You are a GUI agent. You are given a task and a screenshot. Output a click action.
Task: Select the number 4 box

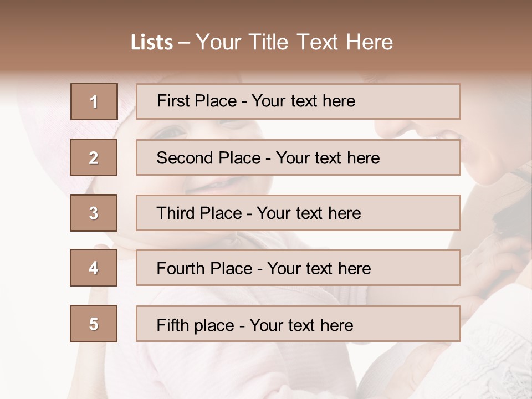pos(94,268)
